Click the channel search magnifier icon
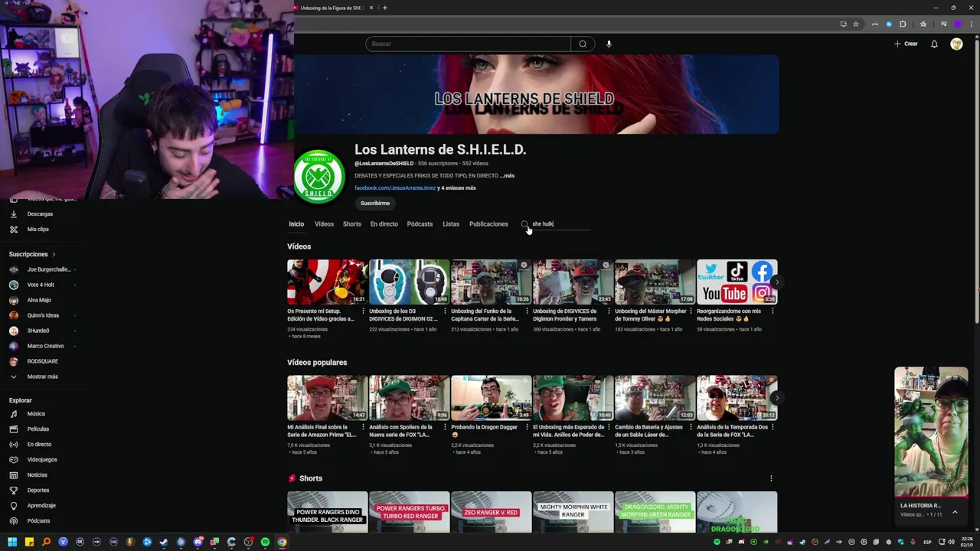Viewport: 980px width, 551px height. coord(524,224)
